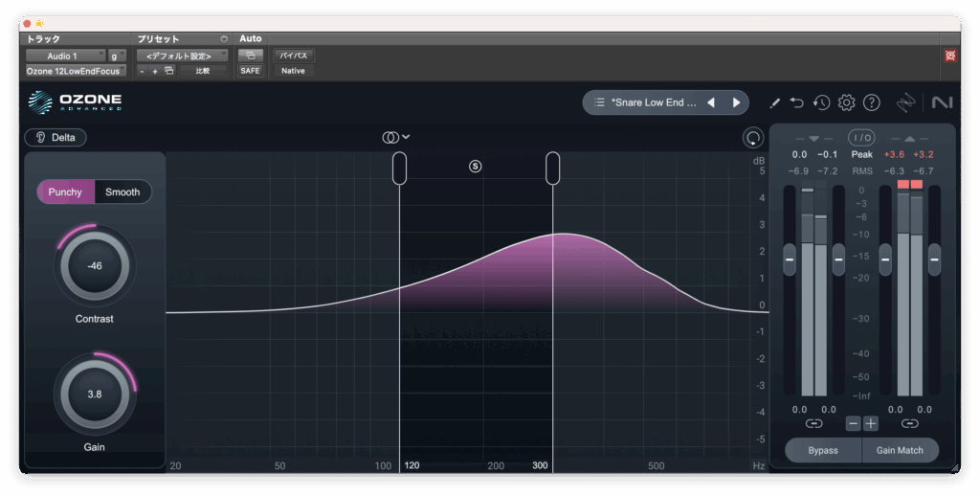Click the undo arrow icon
Screen dimensions: 980x496
tap(797, 102)
